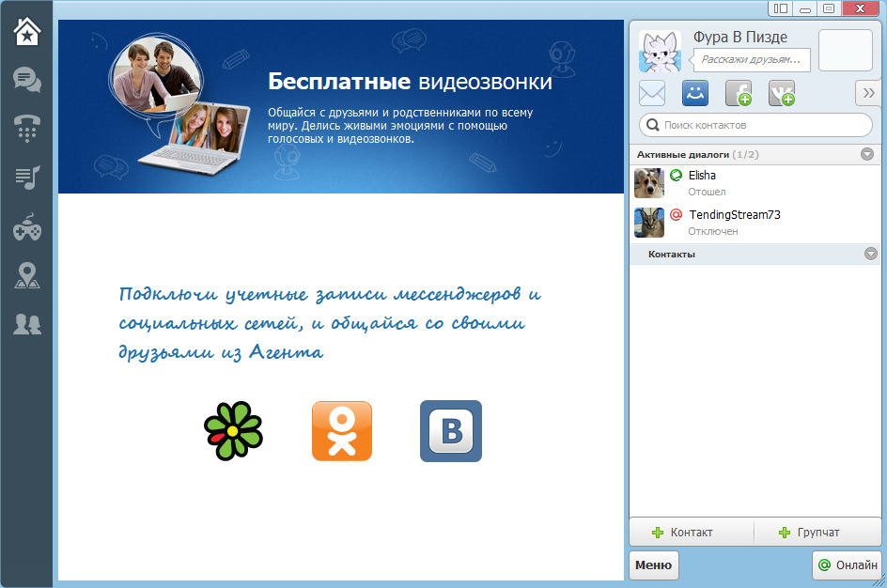
Task: Open the home star icon in sidebar
Action: (26, 31)
